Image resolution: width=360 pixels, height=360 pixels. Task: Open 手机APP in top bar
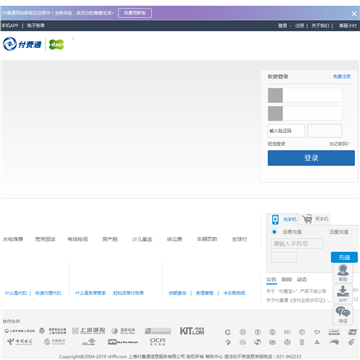[10, 26]
